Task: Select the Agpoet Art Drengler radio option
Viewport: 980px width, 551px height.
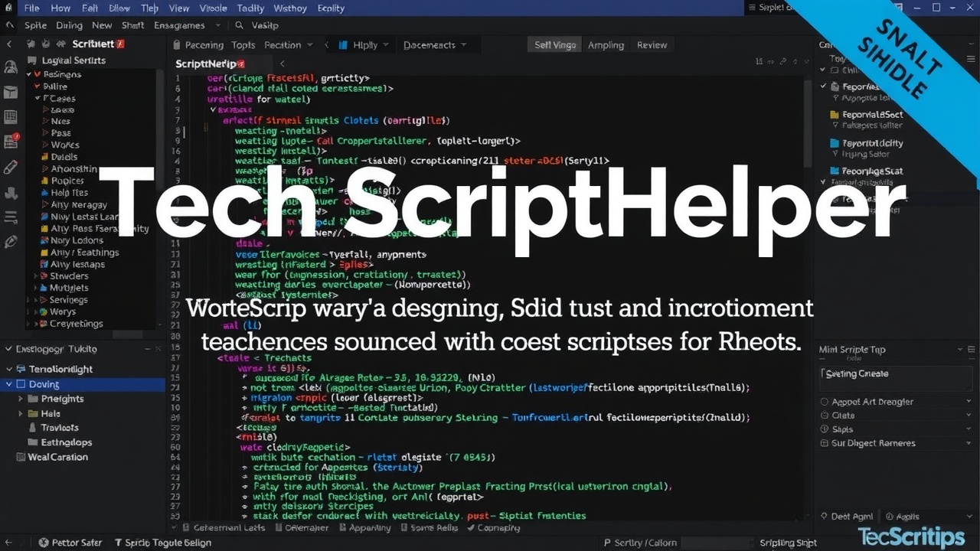Action: pyautogui.click(x=825, y=402)
